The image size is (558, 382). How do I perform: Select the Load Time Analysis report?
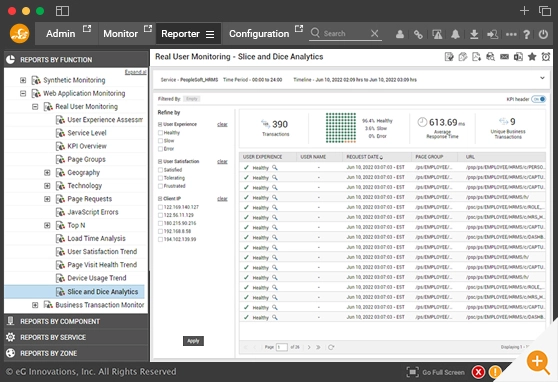96,239
